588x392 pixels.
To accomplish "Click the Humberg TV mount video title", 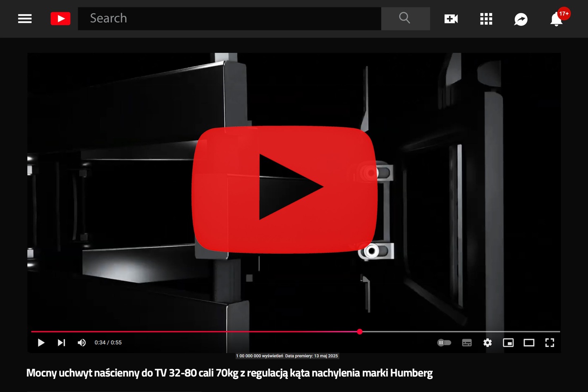I will pos(229,373).
